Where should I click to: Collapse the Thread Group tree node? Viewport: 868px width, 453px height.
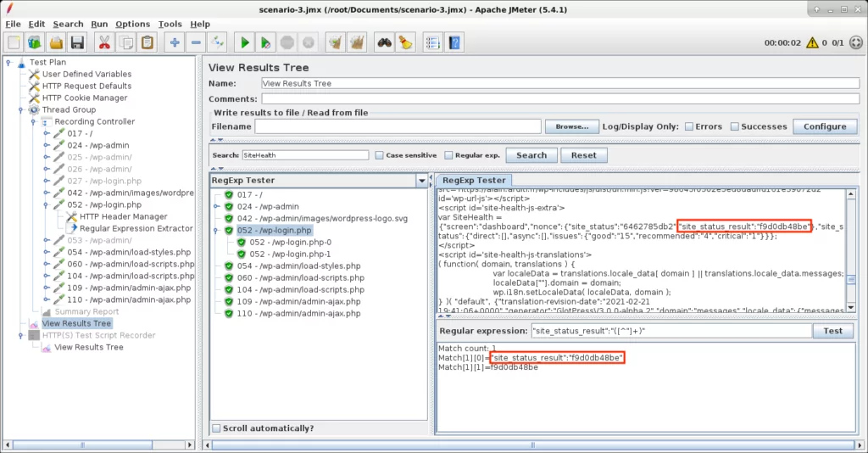click(x=22, y=109)
